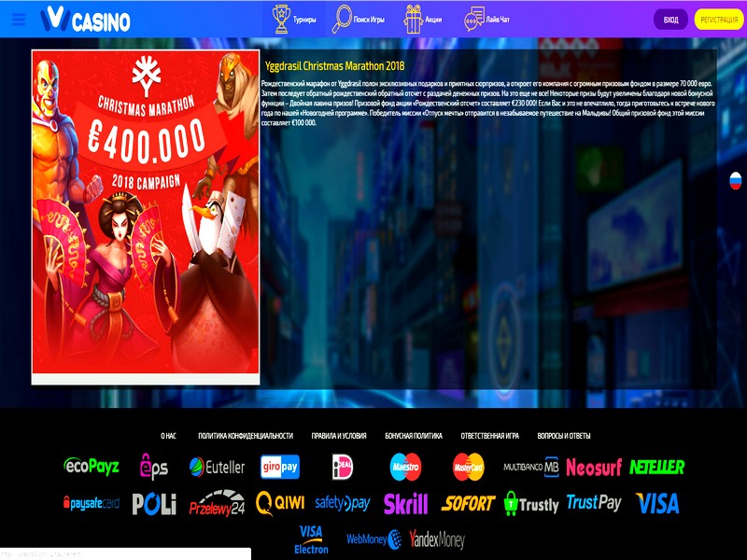Image resolution: width=747 pixels, height=560 pixels.
Task: Open the Лайв Чат menu item
Action: (498, 20)
